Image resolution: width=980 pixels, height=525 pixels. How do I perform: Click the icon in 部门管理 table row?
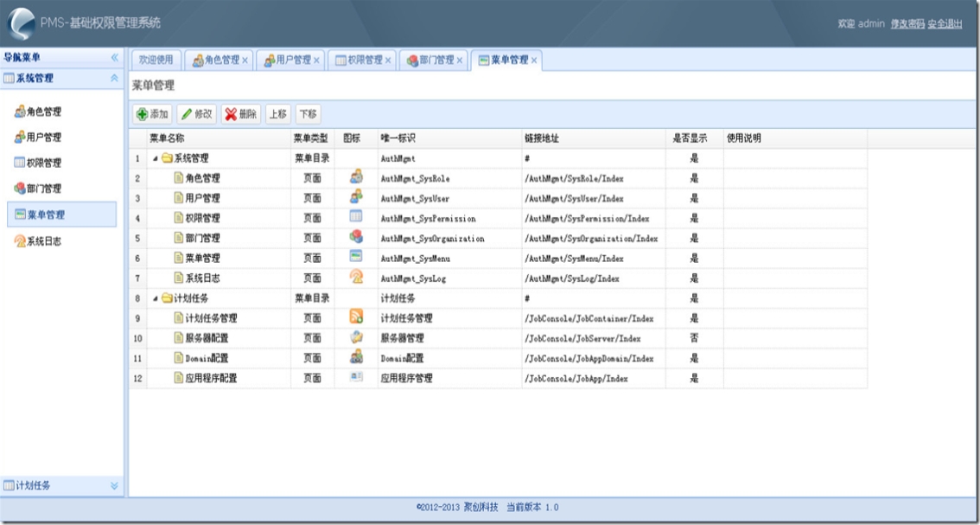(x=356, y=237)
